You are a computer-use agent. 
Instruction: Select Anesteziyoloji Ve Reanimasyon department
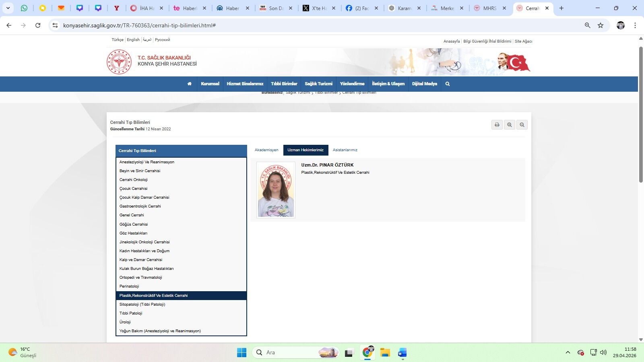181,162
